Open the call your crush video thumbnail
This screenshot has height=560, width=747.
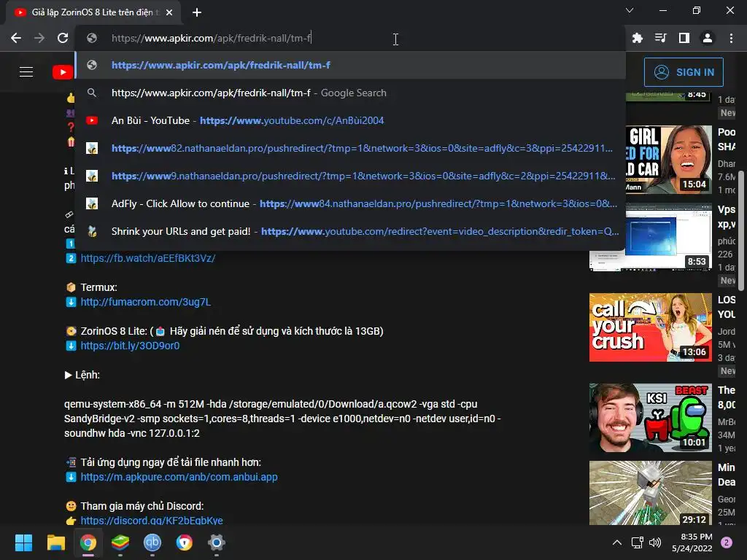pyautogui.click(x=650, y=327)
